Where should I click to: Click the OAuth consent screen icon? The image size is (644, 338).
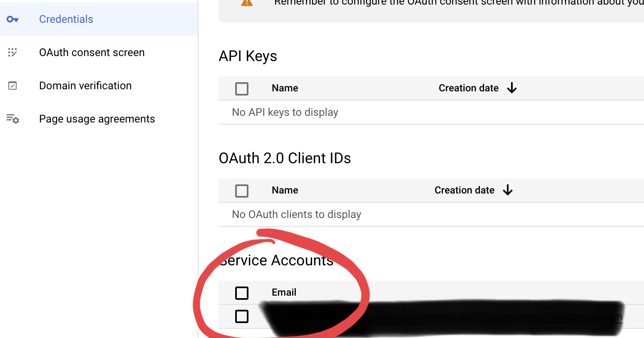tap(12, 52)
